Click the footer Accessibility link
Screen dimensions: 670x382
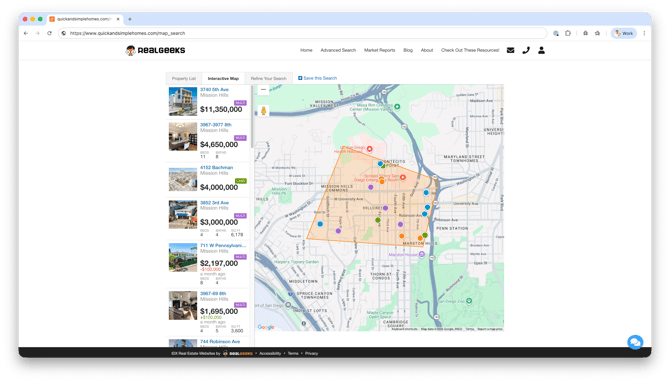tap(270, 353)
